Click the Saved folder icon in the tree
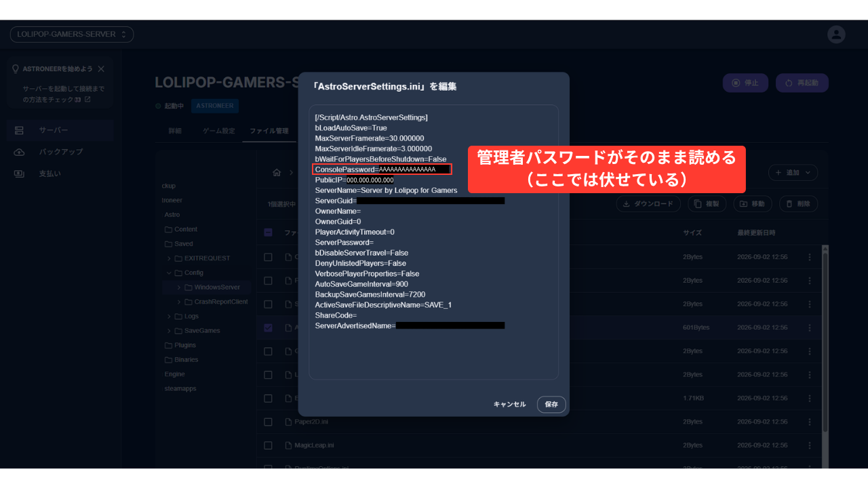Image resolution: width=868 pixels, height=488 pixels. (x=169, y=243)
